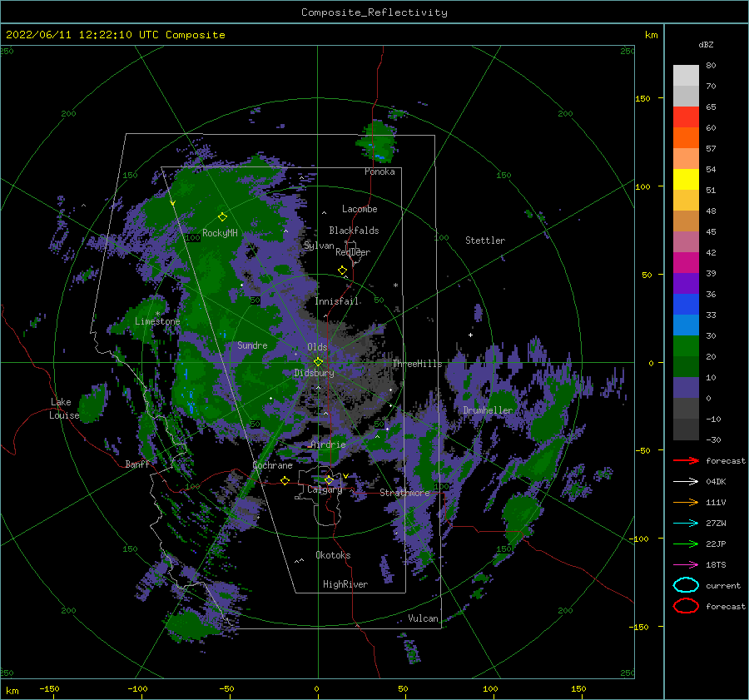The image size is (749, 700).
Task: Click the asterisk marker east of Innisfail
Action: pyautogui.click(x=395, y=285)
